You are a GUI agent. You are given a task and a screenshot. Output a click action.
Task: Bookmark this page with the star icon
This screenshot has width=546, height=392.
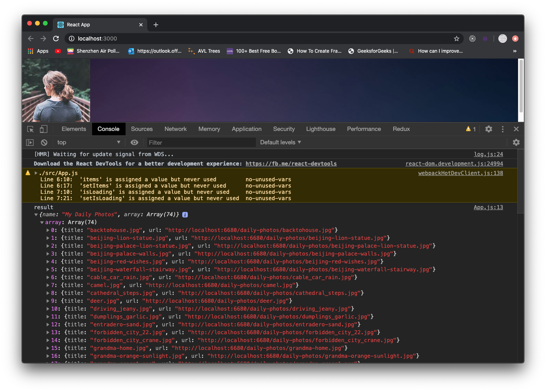click(x=457, y=39)
